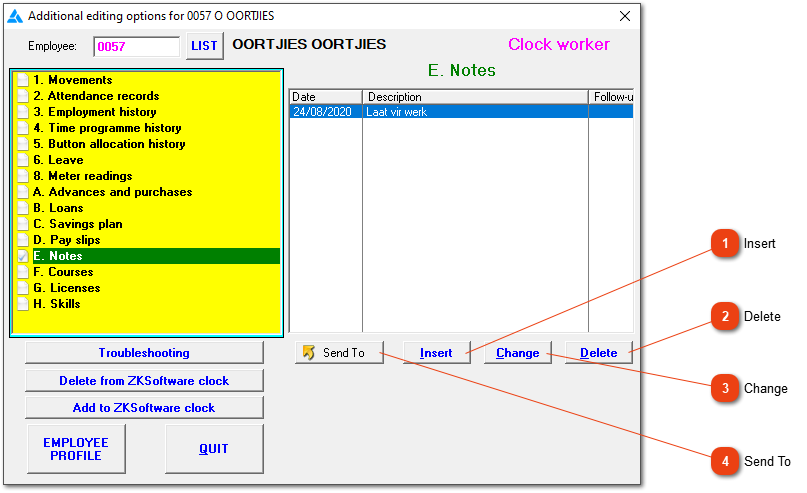This screenshot has height=493, width=807.
Task: Click the page icon beside 2. Attendance records
Action: (23, 96)
